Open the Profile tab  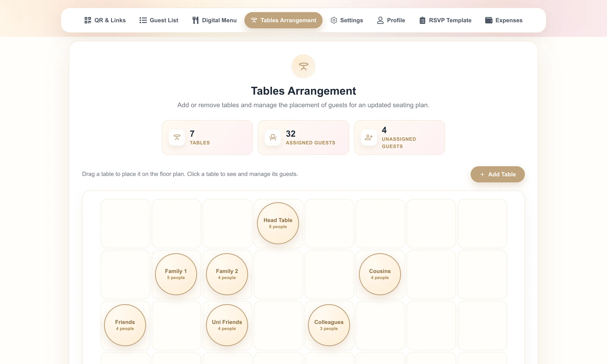(391, 20)
